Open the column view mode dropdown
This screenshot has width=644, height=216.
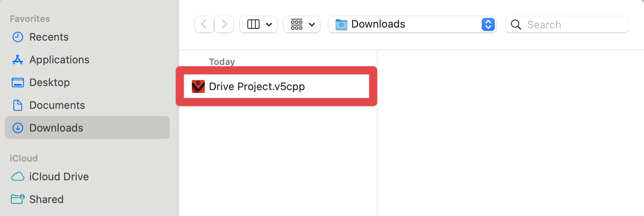click(x=258, y=24)
